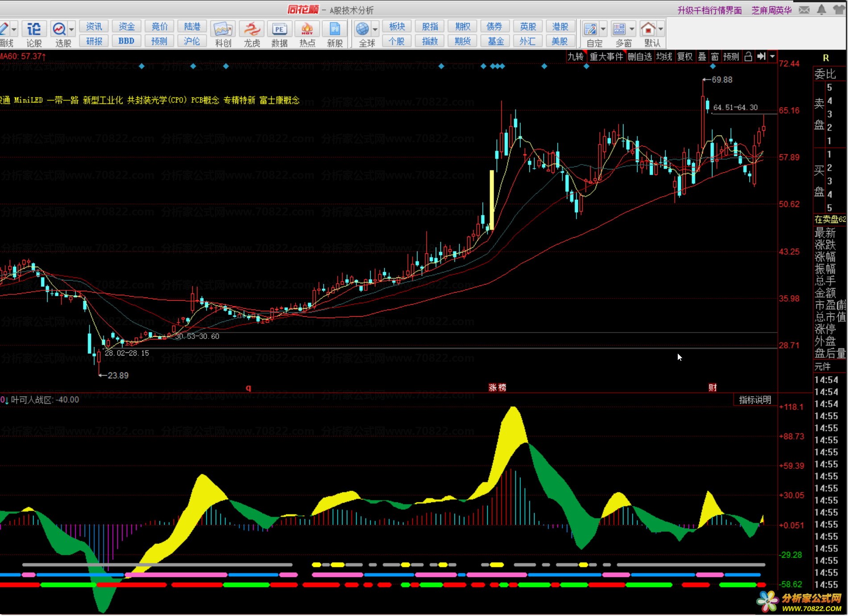Click the 科创 chart icon
The width and height of the screenshot is (849, 616).
pyautogui.click(x=223, y=34)
